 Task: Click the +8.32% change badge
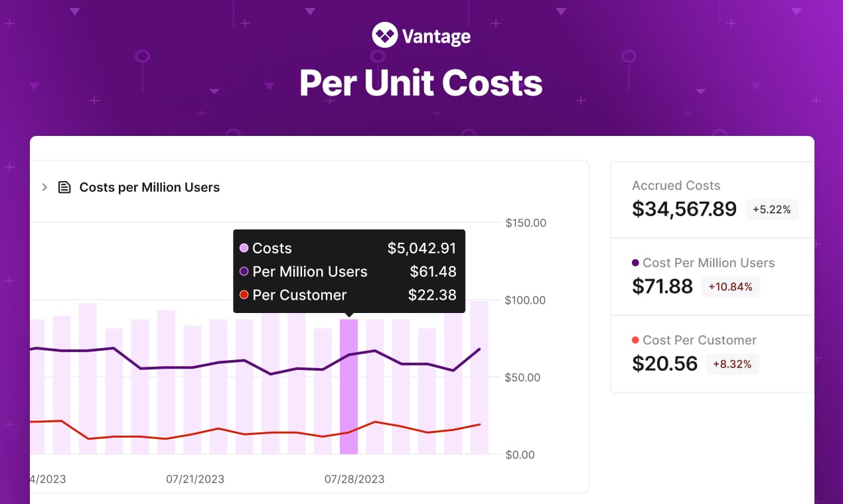tap(732, 363)
